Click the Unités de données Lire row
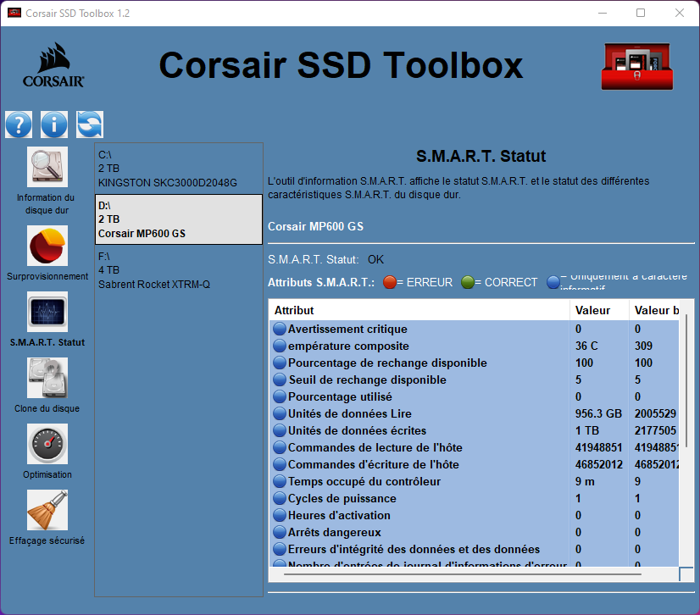 pyautogui.click(x=474, y=413)
